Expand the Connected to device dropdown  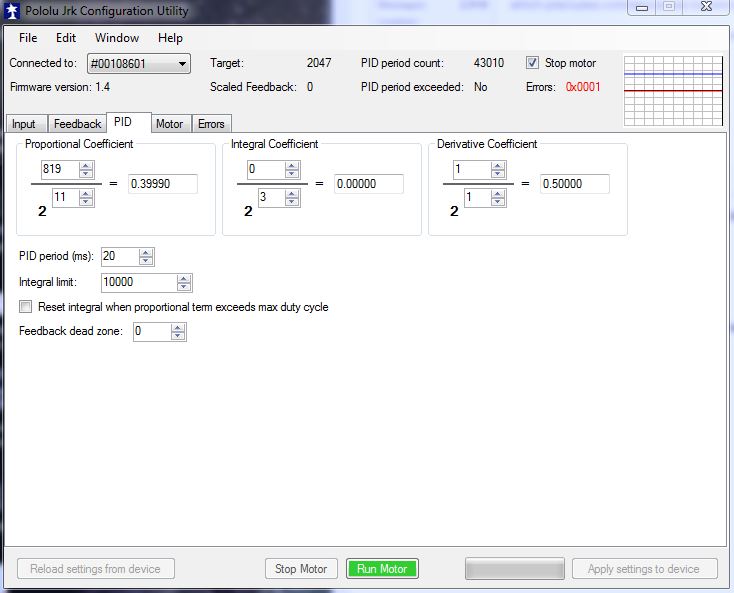pos(139,64)
